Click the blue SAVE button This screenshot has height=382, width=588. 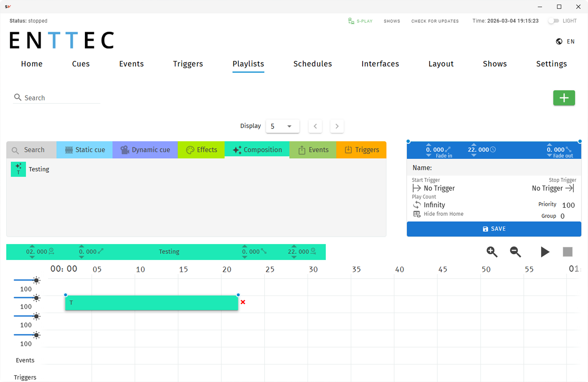point(494,229)
